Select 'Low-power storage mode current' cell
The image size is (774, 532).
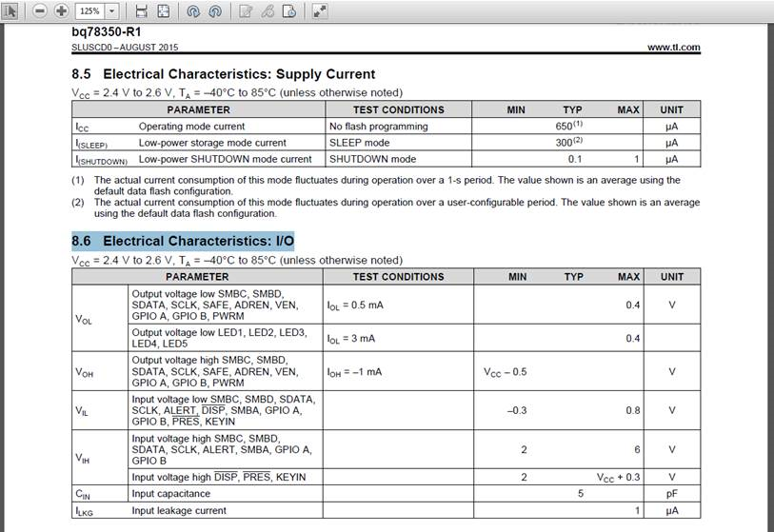[x=212, y=143]
